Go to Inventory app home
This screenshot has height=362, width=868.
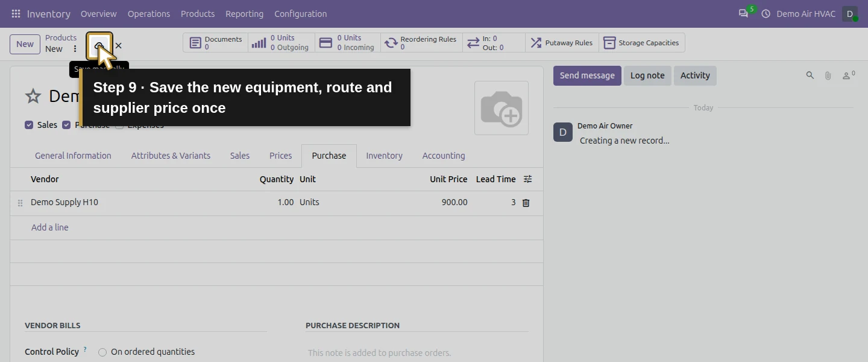(x=49, y=13)
